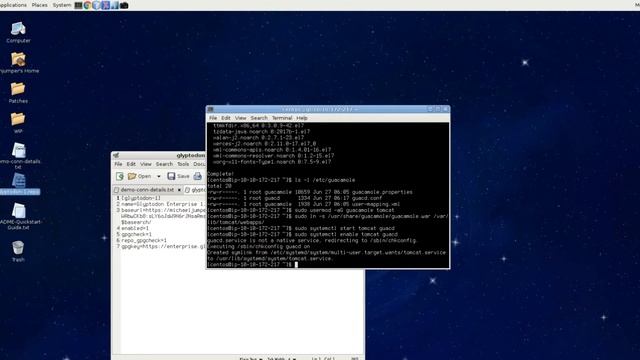Screen dimensions: 640x360
Task: Select the demo-conn-details.txt desktop file
Action: 19,156
